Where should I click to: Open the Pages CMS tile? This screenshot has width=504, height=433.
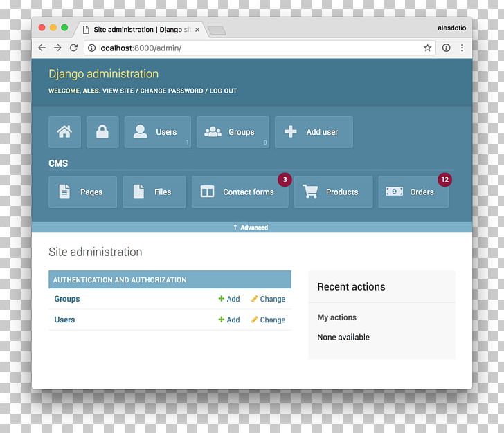tap(82, 192)
